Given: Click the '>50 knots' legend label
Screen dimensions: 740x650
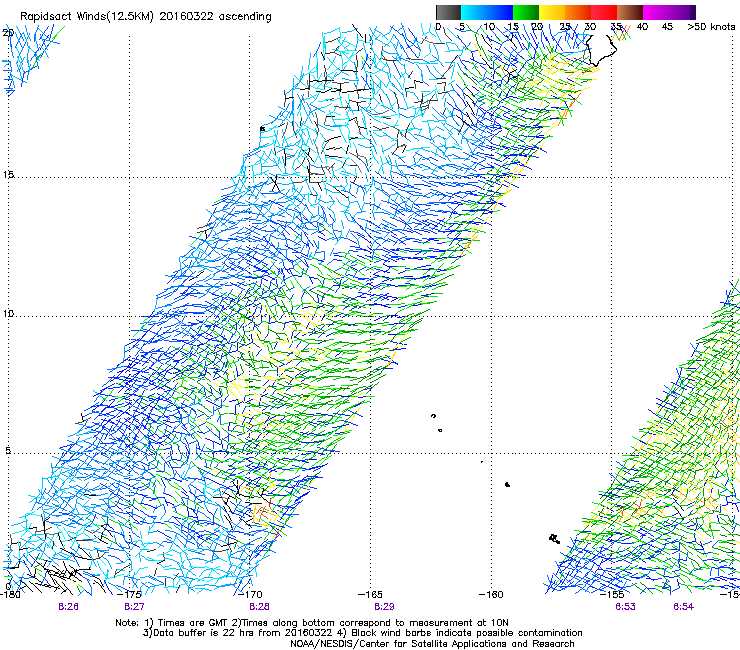Looking at the screenshot, I should click(x=711, y=27).
